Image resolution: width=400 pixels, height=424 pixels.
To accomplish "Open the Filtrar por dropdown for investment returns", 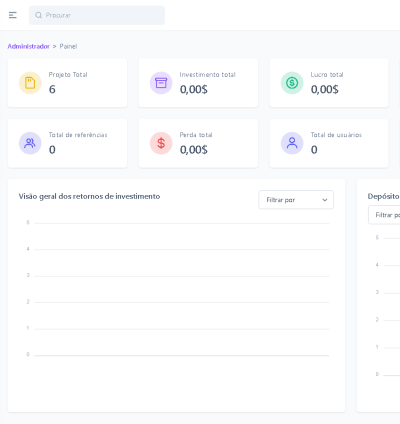I will click(x=296, y=200).
